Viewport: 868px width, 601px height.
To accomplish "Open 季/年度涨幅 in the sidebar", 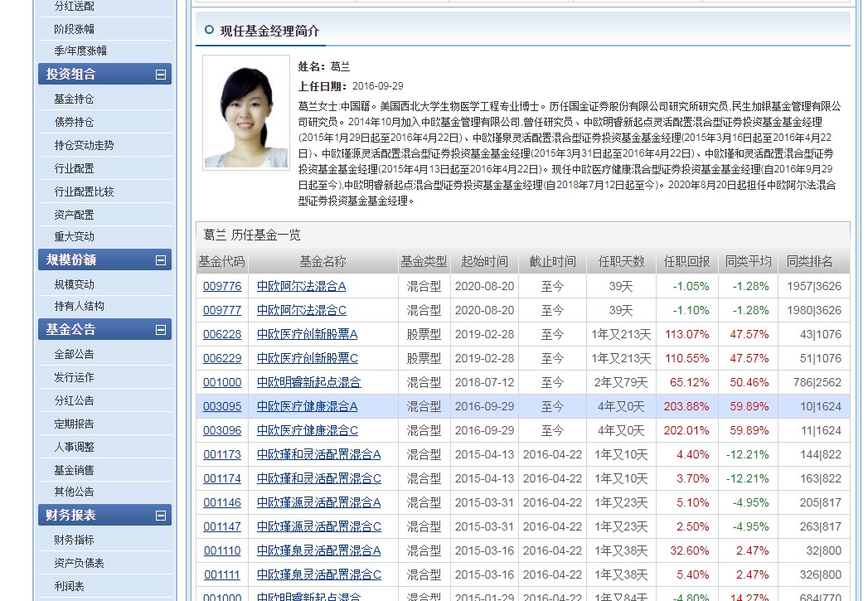I will [80, 51].
